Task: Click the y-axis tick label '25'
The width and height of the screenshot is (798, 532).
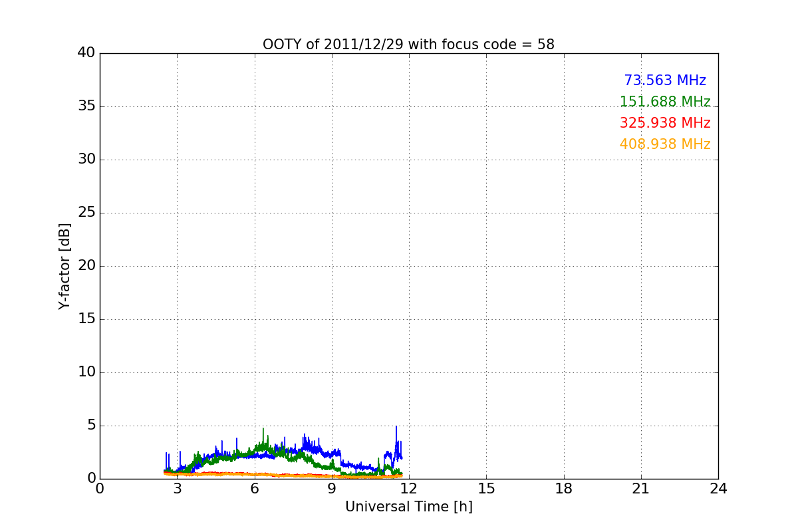Action: click(86, 213)
